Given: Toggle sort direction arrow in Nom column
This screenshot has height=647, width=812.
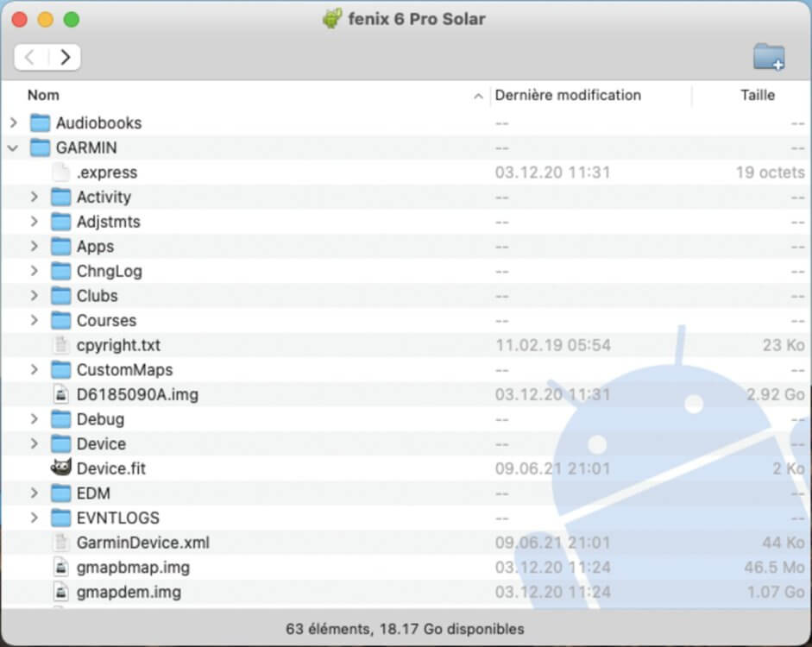Looking at the screenshot, I should coord(479,97).
